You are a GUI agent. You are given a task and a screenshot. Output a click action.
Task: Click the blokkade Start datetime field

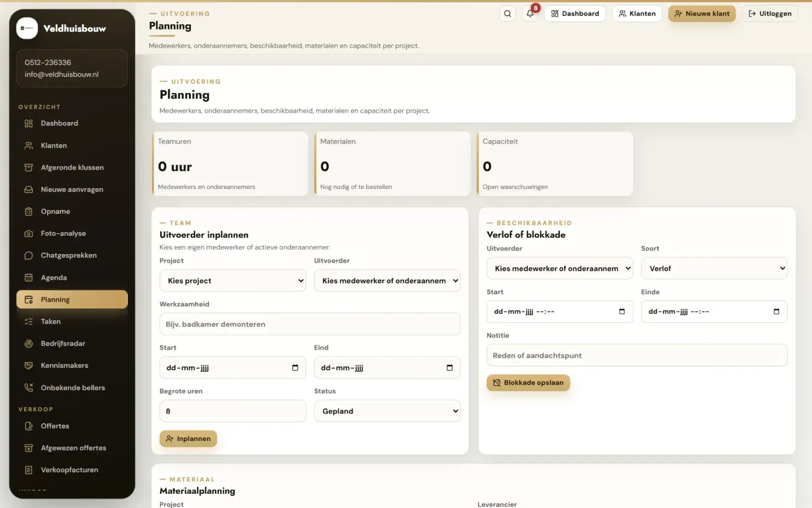(x=560, y=311)
